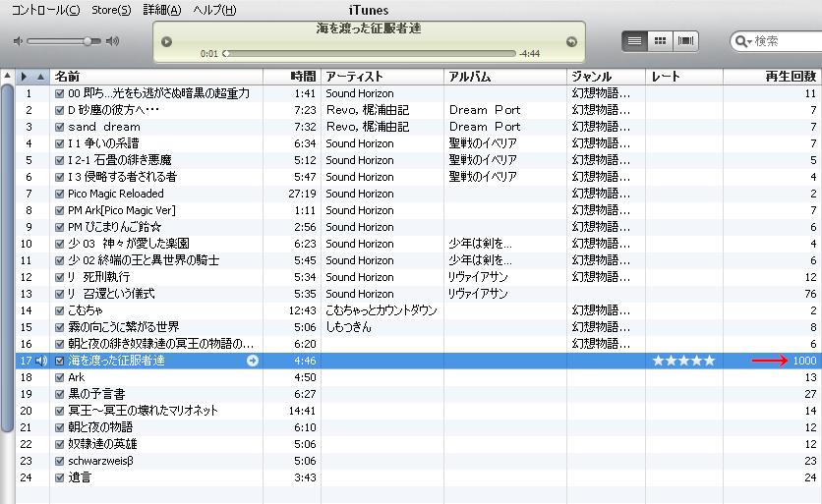Select the track 少 02 終端の王と異世界の騎士
Screen dimensions: 822x504
point(144,260)
